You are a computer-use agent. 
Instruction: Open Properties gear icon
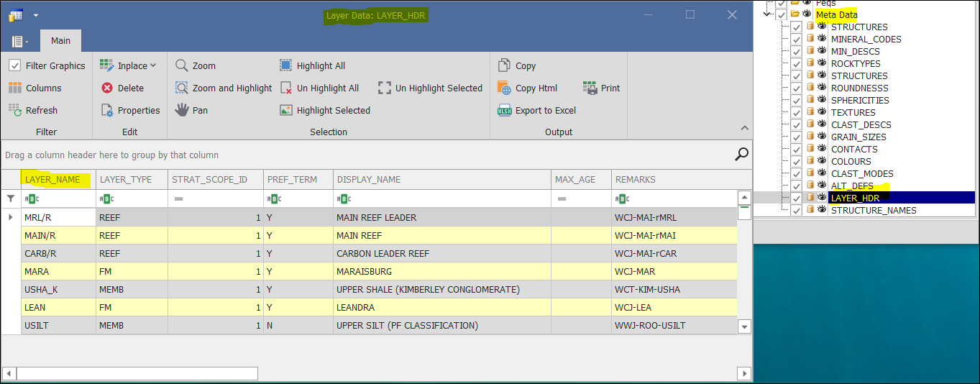click(x=107, y=110)
